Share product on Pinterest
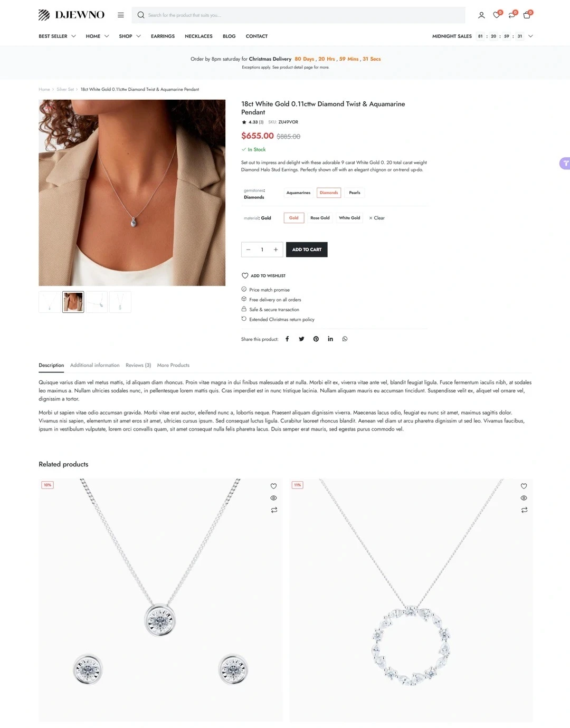Screen dimensions: 570x728 [x=316, y=339]
